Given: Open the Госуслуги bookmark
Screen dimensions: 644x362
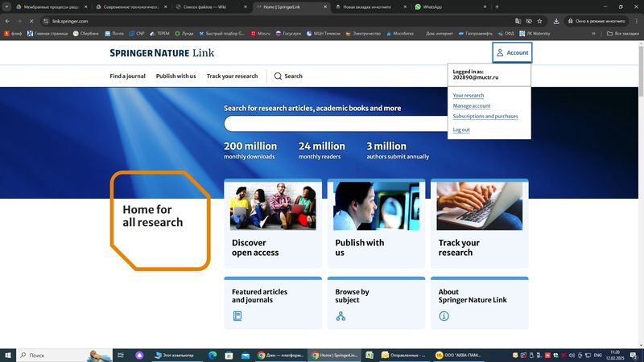Looking at the screenshot, I should [288, 34].
